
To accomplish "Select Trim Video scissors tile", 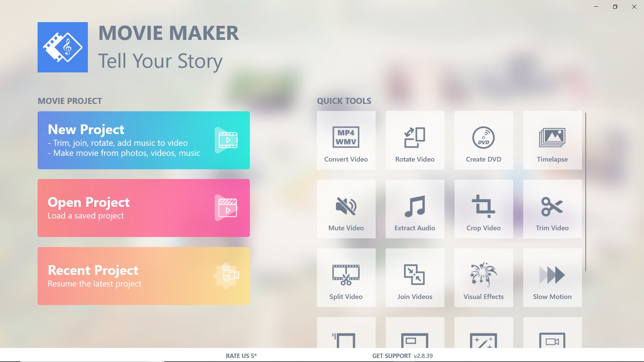I will (552, 209).
